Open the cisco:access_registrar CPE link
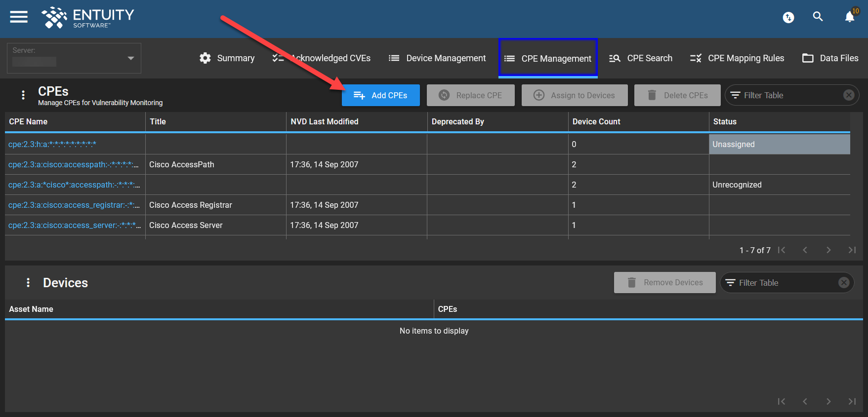The height and width of the screenshot is (417, 868). pos(74,205)
